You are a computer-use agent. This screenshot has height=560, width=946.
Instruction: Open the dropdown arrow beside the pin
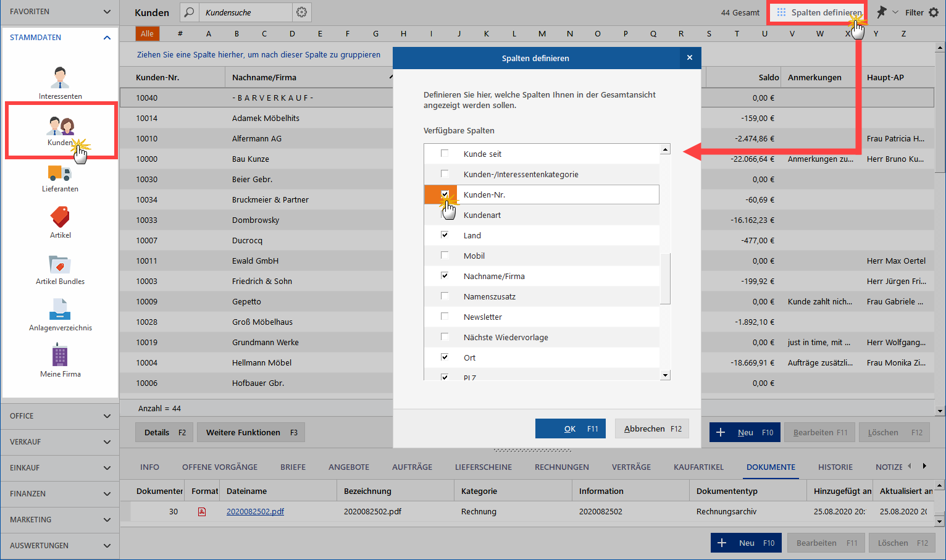tap(895, 12)
